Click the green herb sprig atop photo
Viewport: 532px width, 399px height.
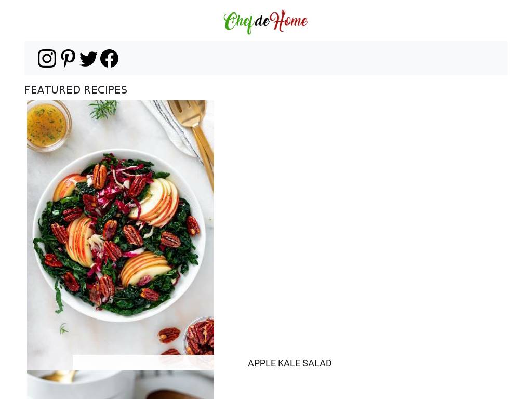click(103, 109)
